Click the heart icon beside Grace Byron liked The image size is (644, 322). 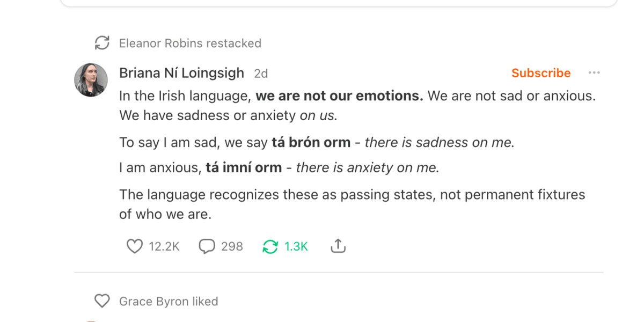[102, 301]
